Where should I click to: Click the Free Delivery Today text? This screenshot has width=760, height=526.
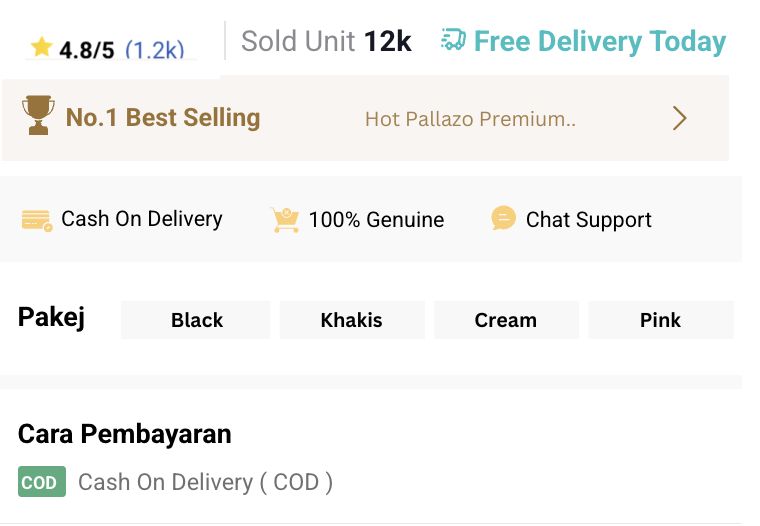coord(600,41)
